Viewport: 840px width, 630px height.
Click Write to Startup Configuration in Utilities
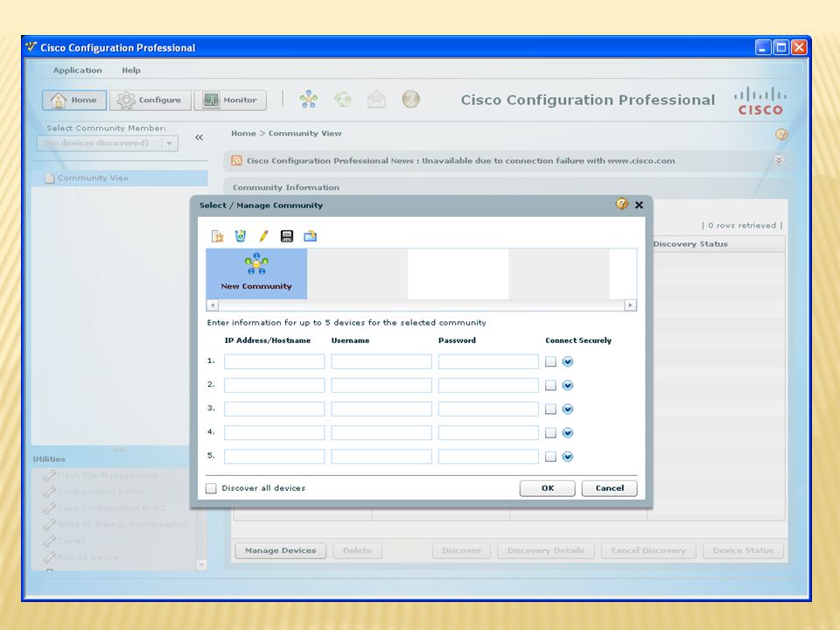pyautogui.click(x=122, y=524)
